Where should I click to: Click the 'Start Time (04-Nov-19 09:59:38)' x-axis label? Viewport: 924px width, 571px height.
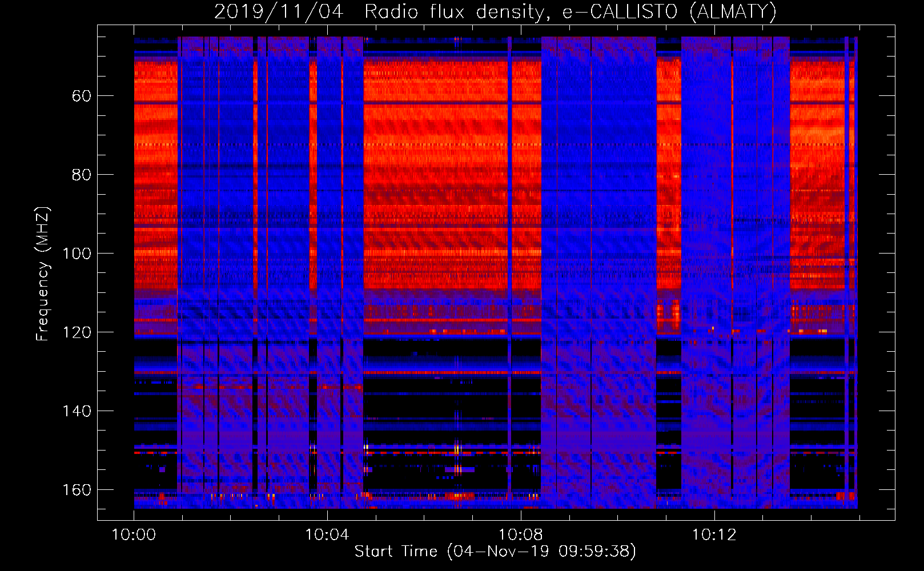[495, 551]
